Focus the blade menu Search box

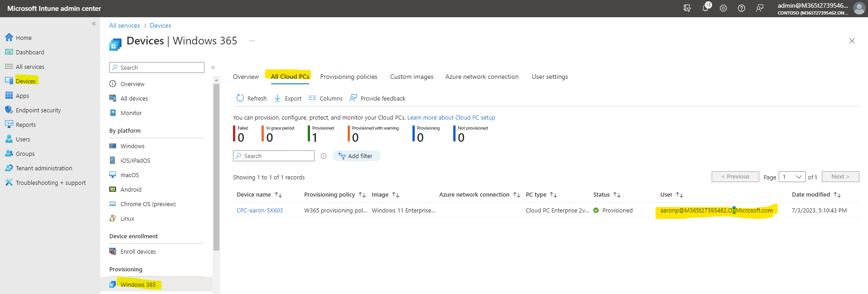pyautogui.click(x=157, y=67)
